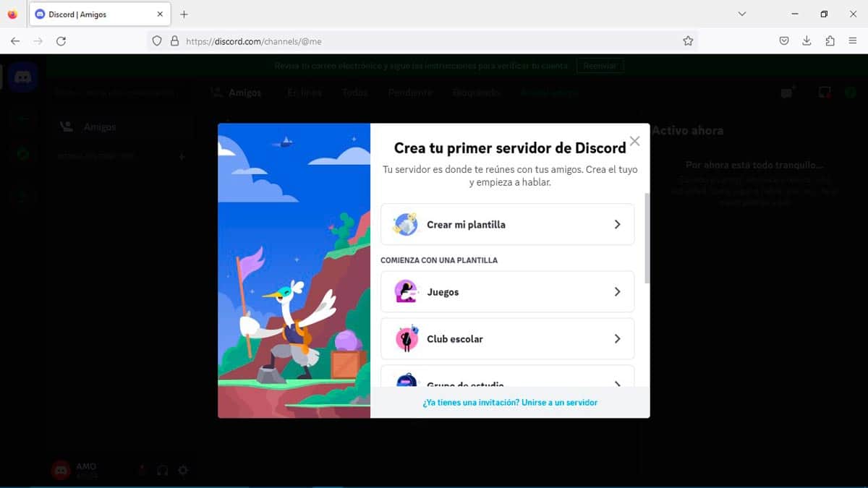Toggle the microphone mute icon
The height and width of the screenshot is (488, 868).
click(142, 471)
